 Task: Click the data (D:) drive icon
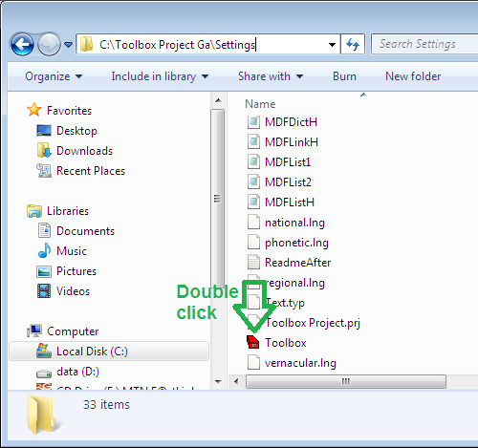[44, 373]
